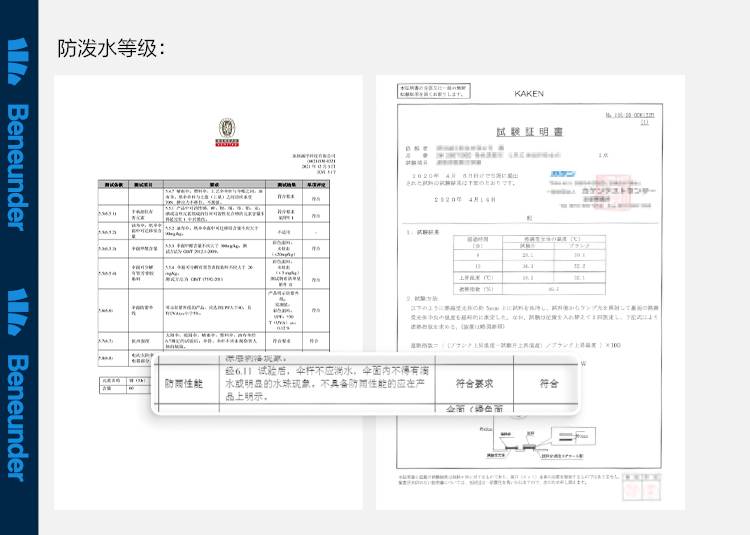Click the temperature results table in KAKEN document
This screenshot has width=750, height=535.
(x=529, y=264)
